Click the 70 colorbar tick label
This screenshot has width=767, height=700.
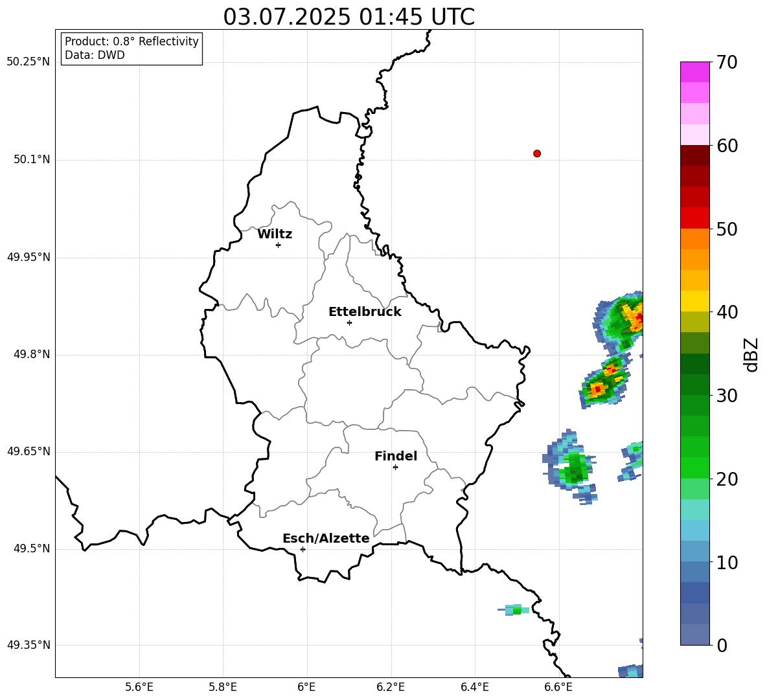[x=727, y=62]
